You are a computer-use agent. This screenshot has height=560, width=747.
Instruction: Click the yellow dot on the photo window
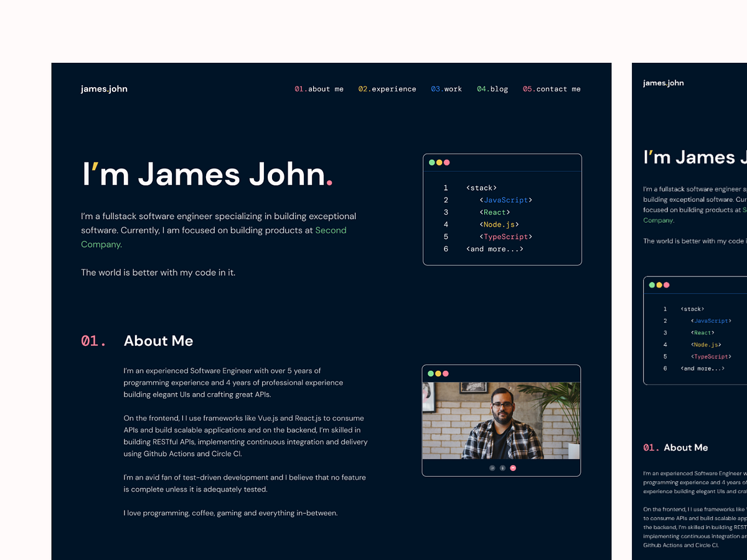[x=438, y=373]
